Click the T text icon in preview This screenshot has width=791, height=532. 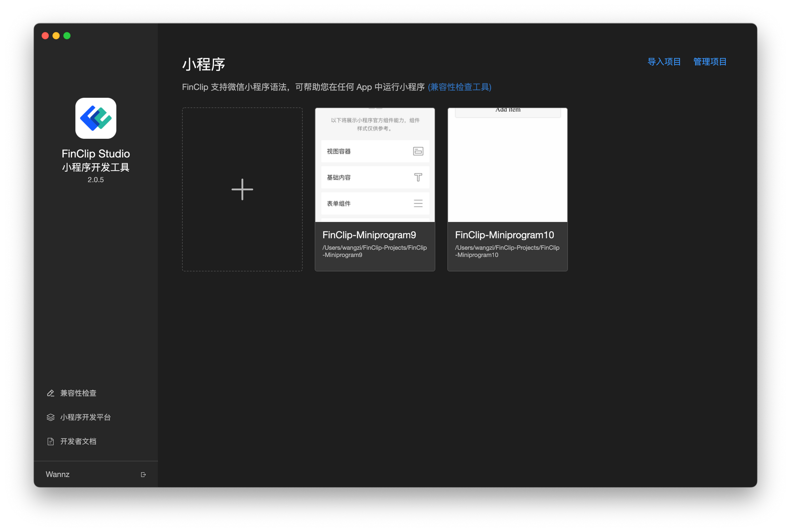click(418, 177)
